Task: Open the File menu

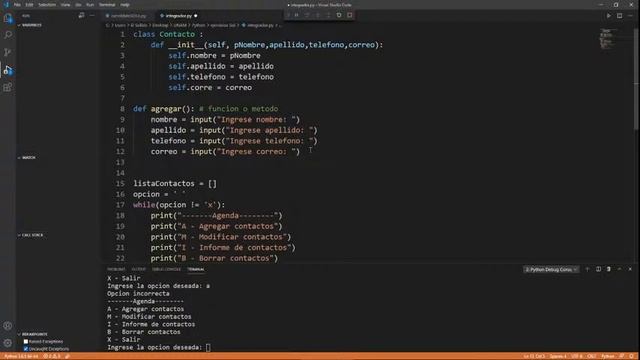Action: point(17,5)
